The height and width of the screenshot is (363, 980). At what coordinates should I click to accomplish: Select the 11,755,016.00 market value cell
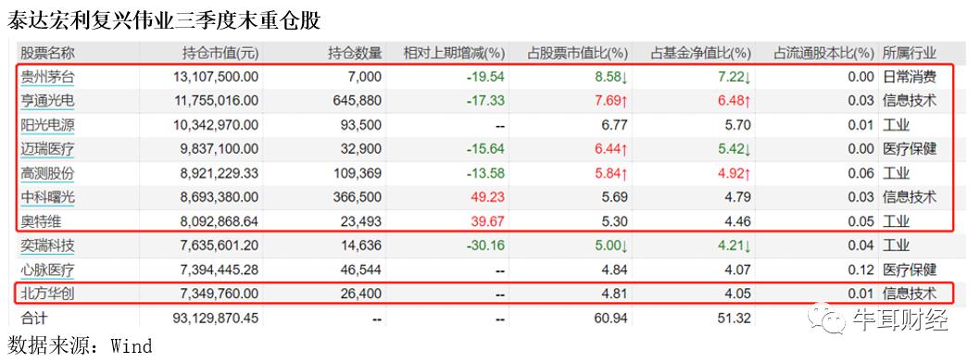(216, 101)
